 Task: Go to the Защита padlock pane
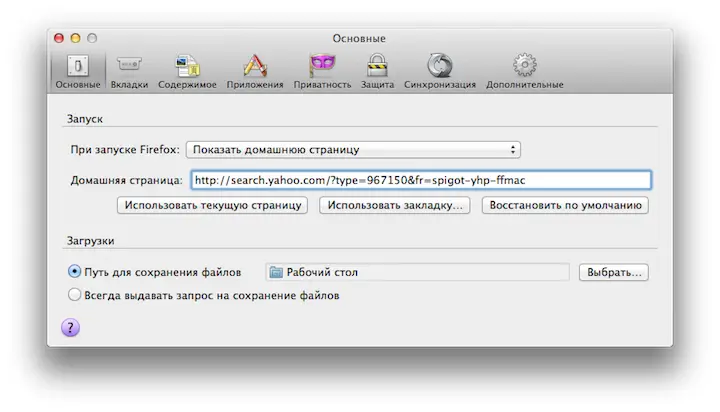(377, 70)
